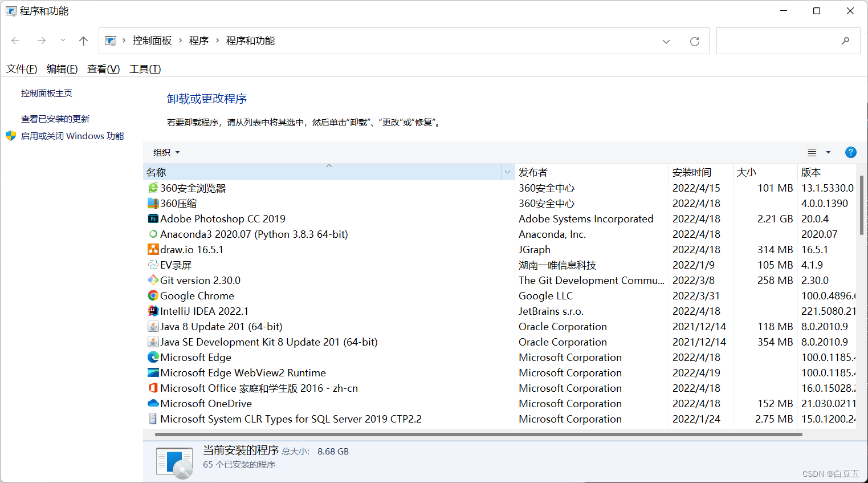Sort by the 名称 column header
868x483 pixels.
coord(323,172)
